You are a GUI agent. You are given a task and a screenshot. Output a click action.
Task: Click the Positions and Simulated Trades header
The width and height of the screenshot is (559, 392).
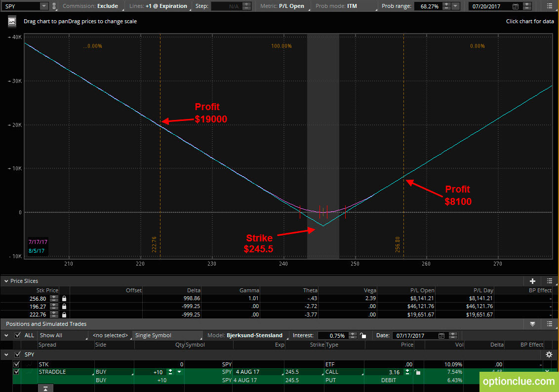click(46, 324)
